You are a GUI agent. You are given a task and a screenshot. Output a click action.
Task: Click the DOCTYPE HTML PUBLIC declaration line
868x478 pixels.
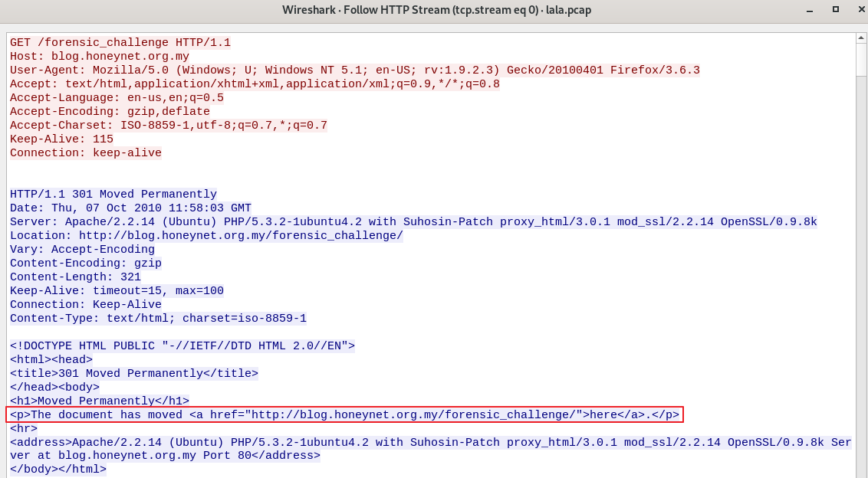182,346
